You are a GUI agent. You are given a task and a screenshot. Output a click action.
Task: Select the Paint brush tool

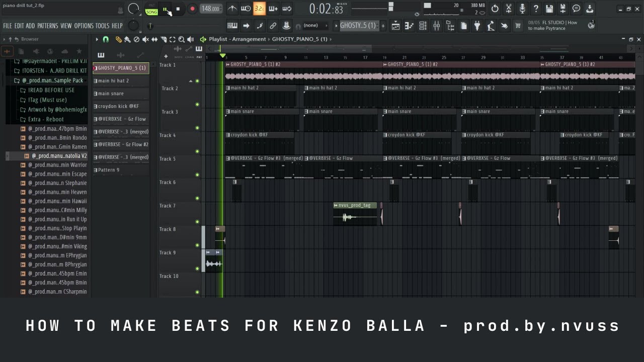[127, 39]
